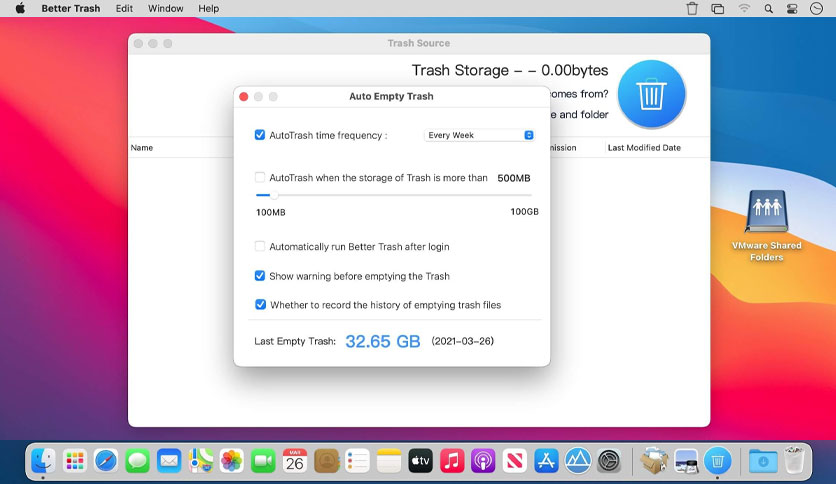The height and width of the screenshot is (484, 836).
Task: Click the 500MB storage threshold value
Action: click(x=514, y=178)
